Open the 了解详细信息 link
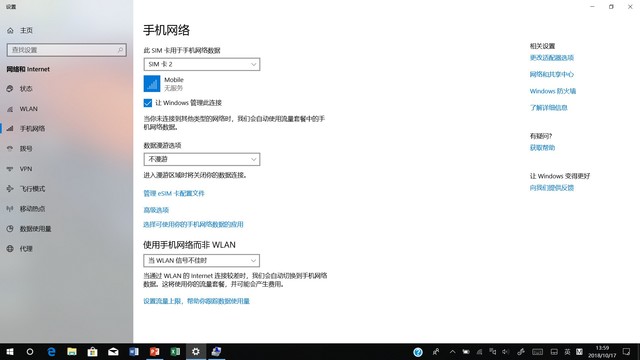This screenshot has width=640, height=360. 549,108
